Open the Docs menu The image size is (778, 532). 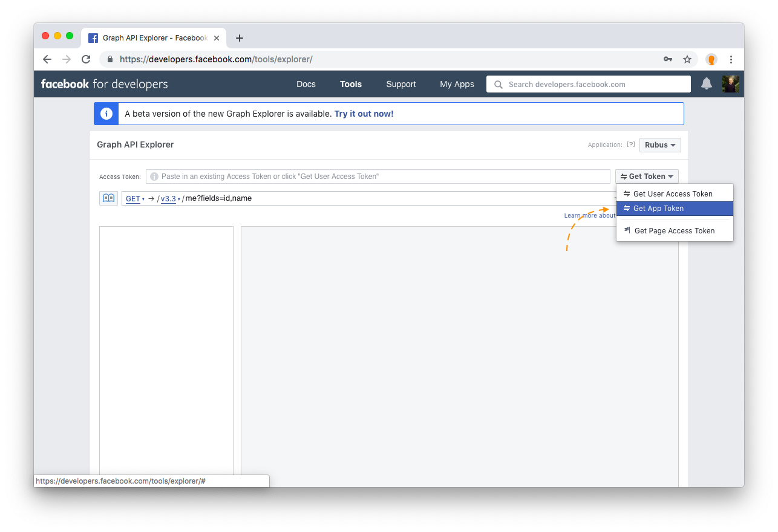click(306, 84)
